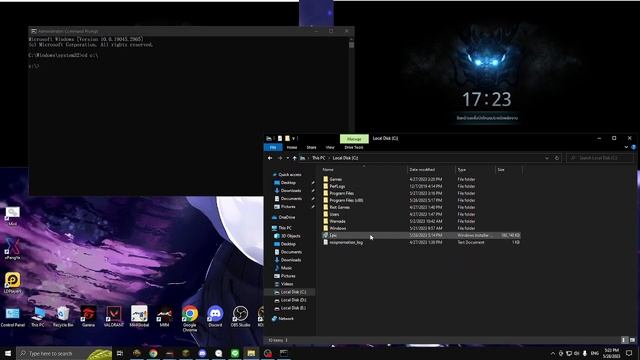640x360 pixels.
Task: Open the Drive Tools ribbon tab
Action: [x=354, y=147]
